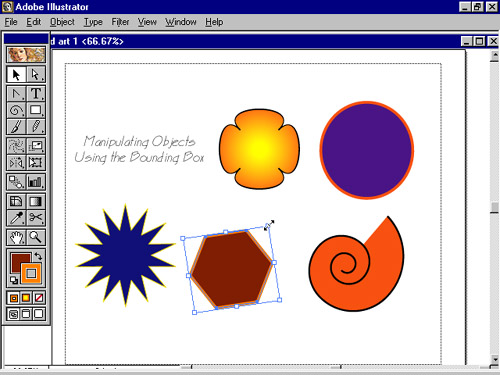Pick the Eyedropper tool
The height and width of the screenshot is (375, 500).
point(16,218)
